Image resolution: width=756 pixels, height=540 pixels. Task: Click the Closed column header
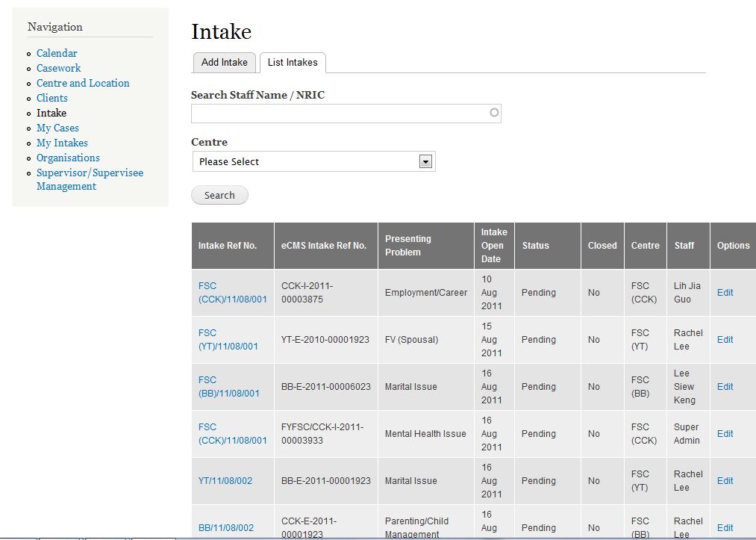click(602, 246)
